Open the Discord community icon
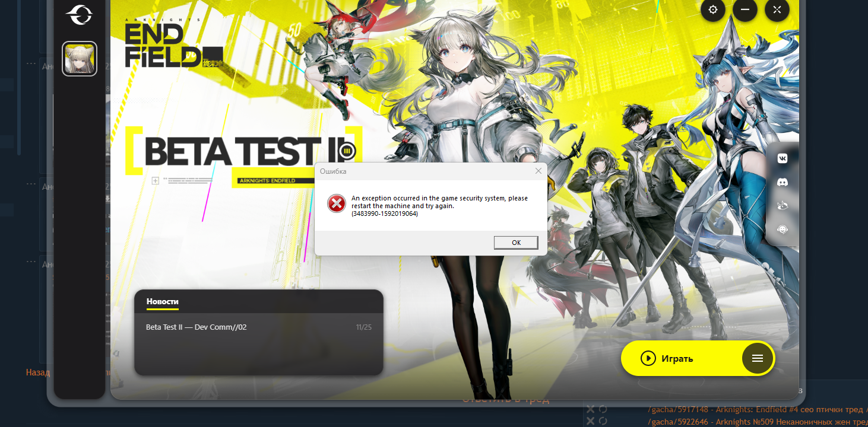868x427 pixels. click(x=783, y=182)
